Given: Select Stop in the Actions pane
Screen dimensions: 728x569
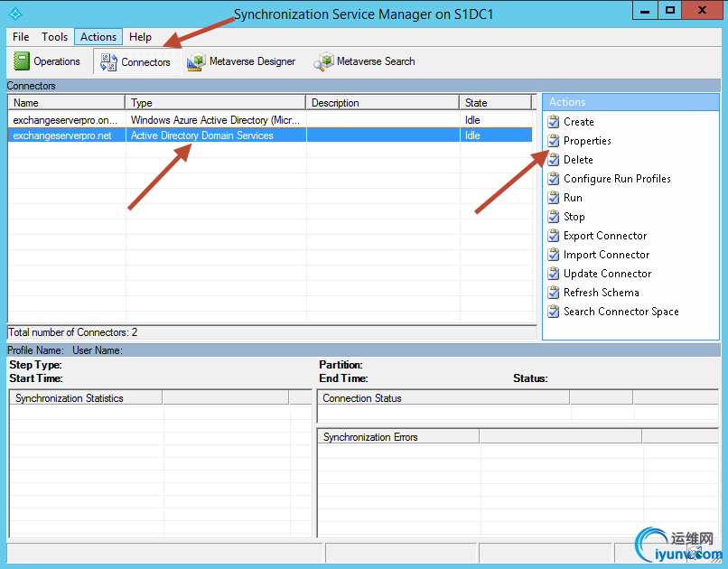Looking at the screenshot, I should click(x=574, y=217).
